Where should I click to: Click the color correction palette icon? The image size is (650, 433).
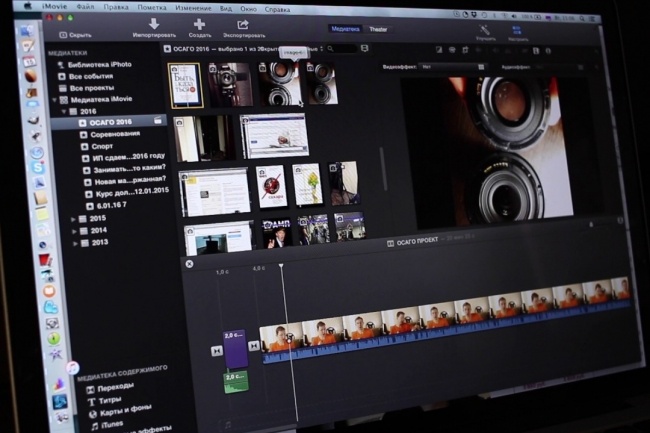click(x=452, y=50)
